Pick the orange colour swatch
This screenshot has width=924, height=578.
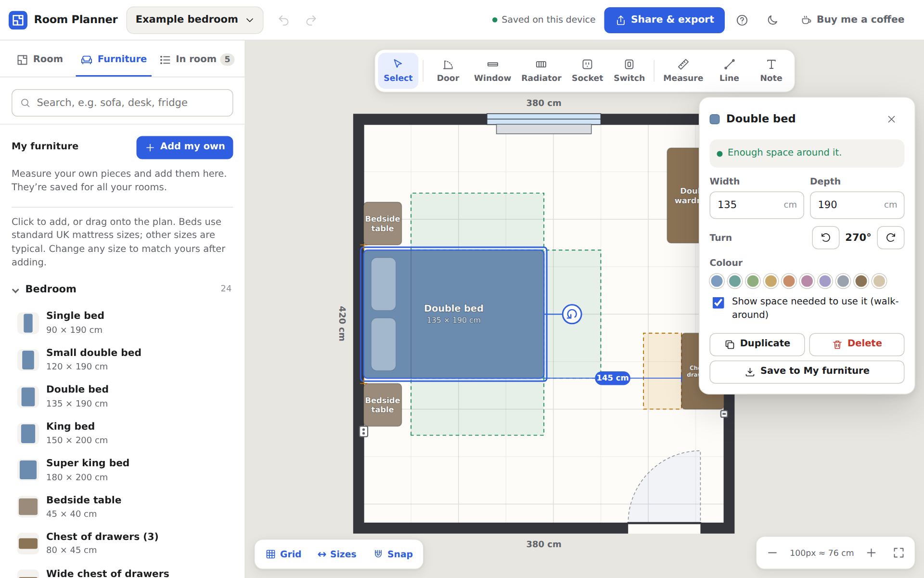tap(789, 281)
